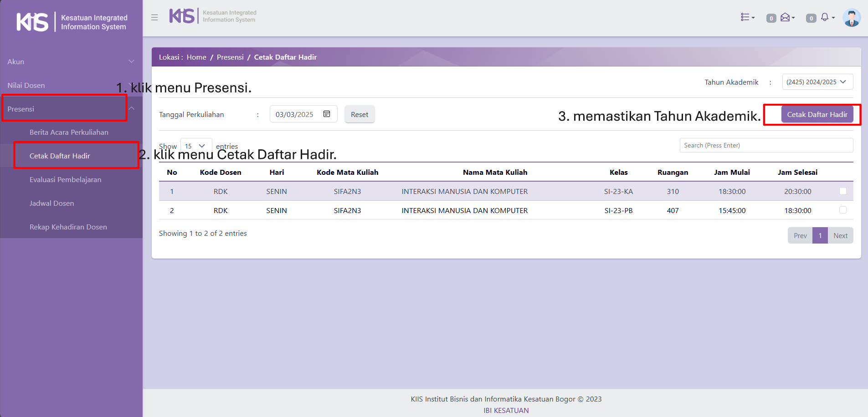Go to the Next page of results
The image size is (868, 417).
point(840,236)
